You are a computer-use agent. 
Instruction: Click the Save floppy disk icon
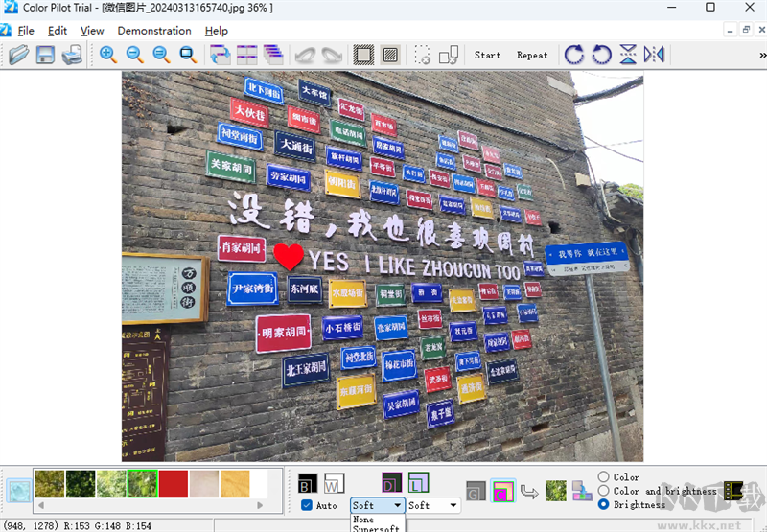tap(45, 55)
